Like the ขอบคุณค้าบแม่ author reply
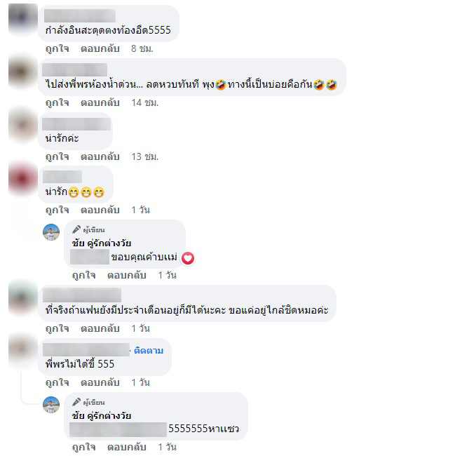Screen dimensions: 476x456 pos(84,275)
